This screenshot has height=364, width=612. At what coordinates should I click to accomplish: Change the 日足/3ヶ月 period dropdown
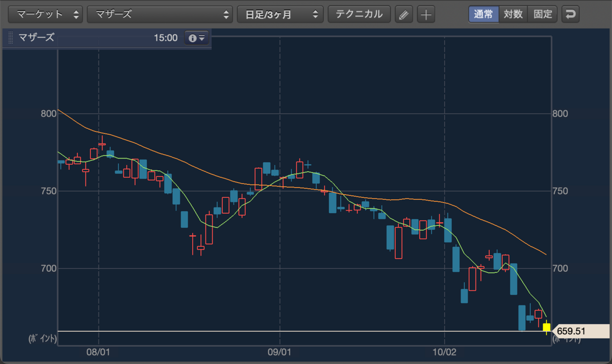280,14
